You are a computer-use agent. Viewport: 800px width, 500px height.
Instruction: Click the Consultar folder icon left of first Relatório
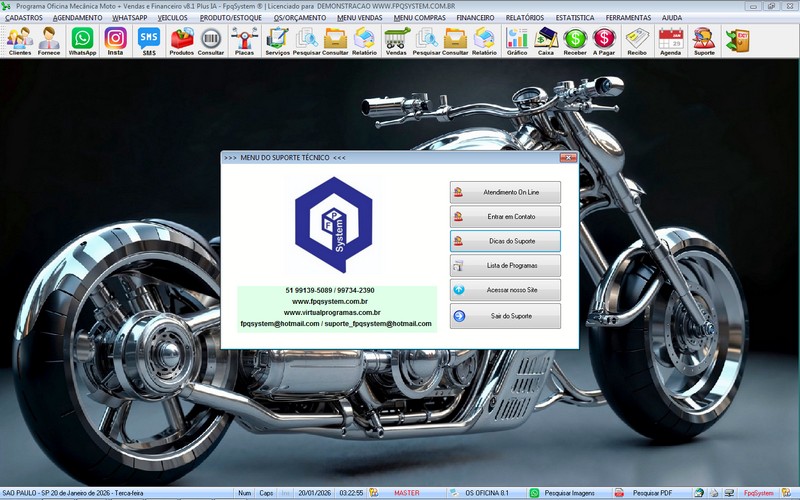335,41
